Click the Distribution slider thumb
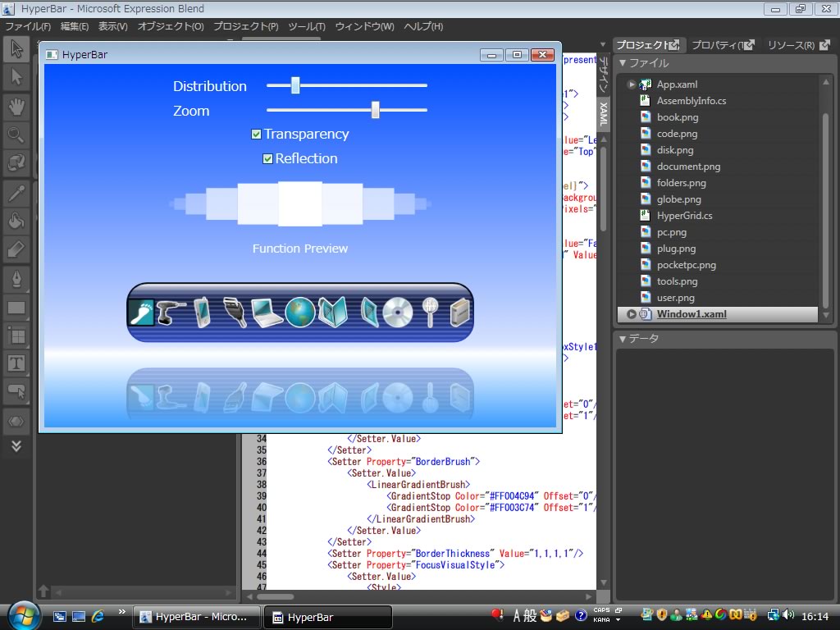The height and width of the screenshot is (630, 840). pos(295,85)
